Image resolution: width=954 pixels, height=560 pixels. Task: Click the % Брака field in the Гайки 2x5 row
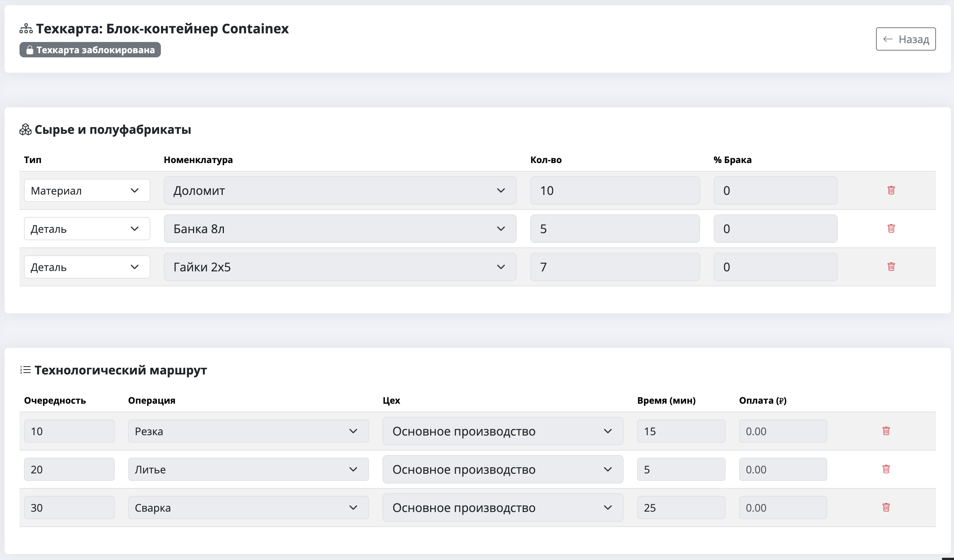[775, 267]
